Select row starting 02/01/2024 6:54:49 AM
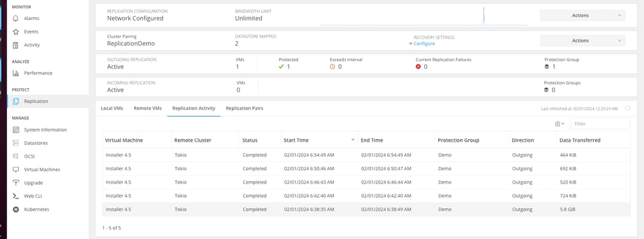 click(366, 155)
